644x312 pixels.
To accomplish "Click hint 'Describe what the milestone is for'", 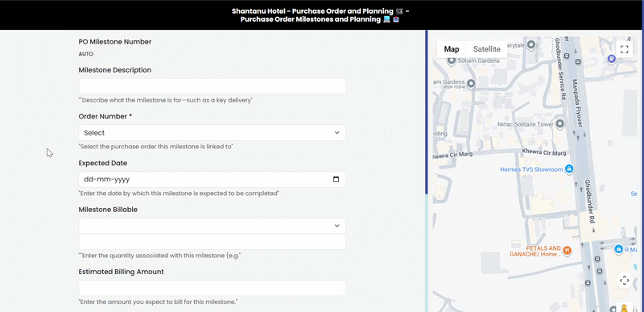I will [x=166, y=100].
